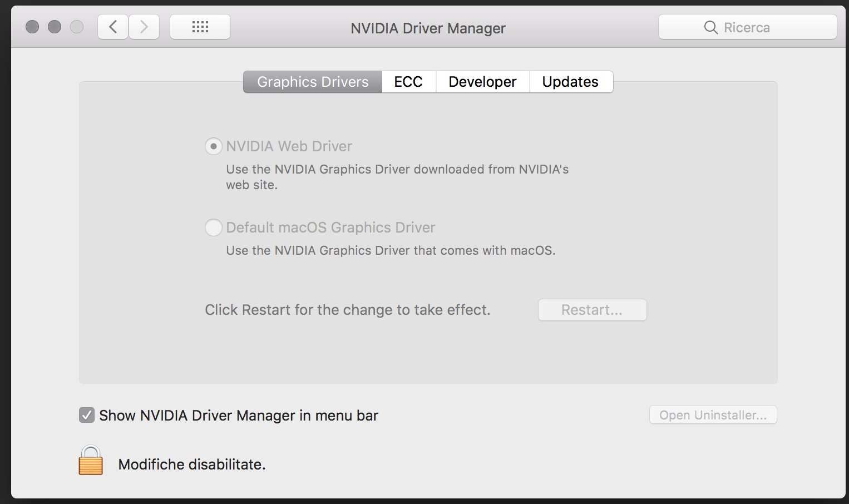Screen dimensions: 849x504
Task: Click the Open Uninstaller... button
Action: [713, 415]
